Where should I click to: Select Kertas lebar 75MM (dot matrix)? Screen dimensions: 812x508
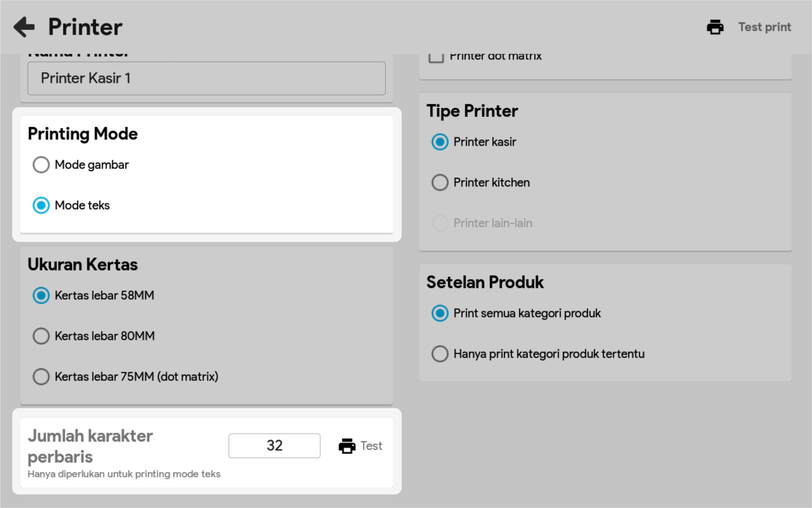pyautogui.click(x=41, y=377)
